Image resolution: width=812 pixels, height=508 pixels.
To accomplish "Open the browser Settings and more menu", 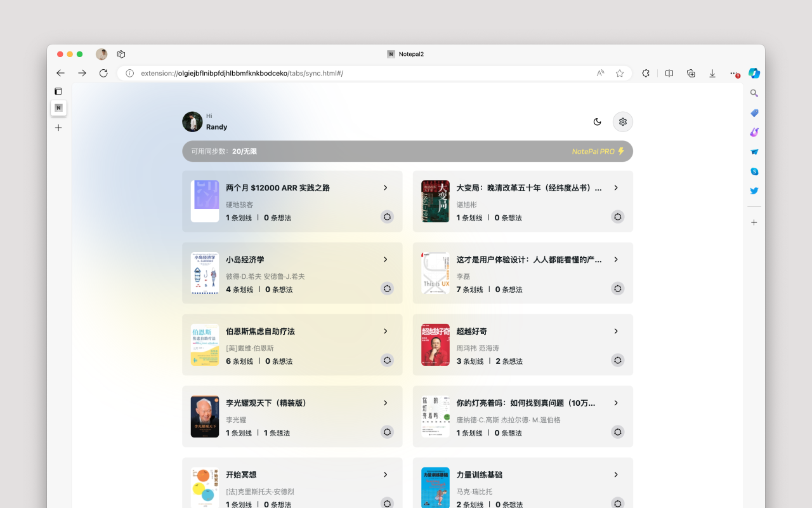I will tap(733, 73).
